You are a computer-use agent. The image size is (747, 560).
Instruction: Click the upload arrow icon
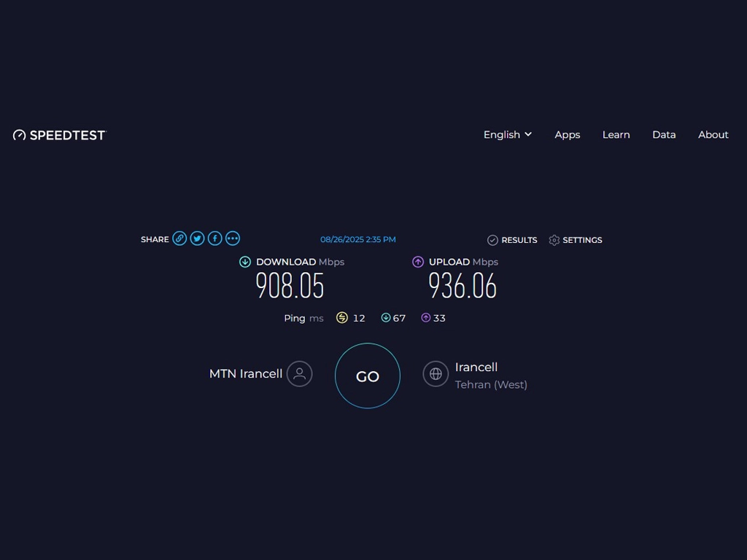[418, 262]
